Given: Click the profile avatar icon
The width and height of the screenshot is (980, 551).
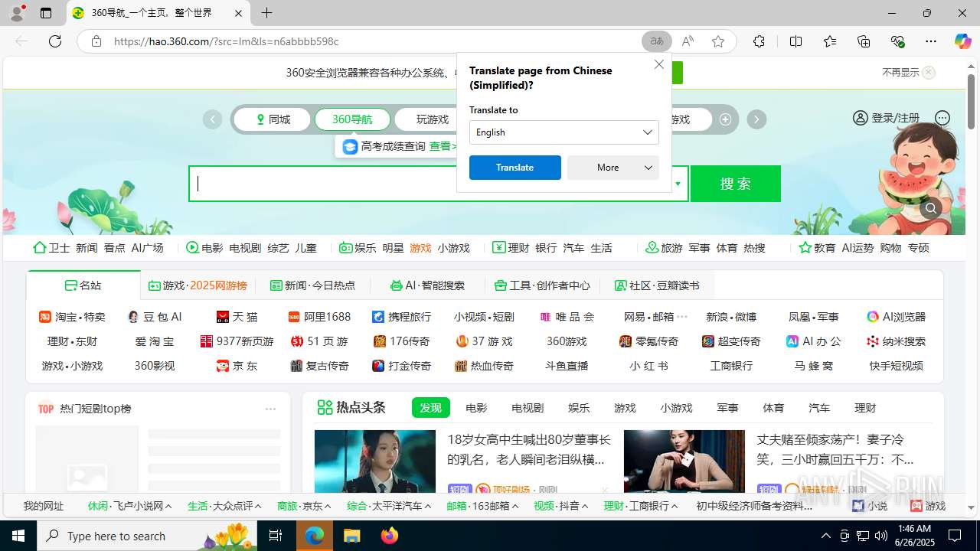Looking at the screenshot, I should coord(16,13).
